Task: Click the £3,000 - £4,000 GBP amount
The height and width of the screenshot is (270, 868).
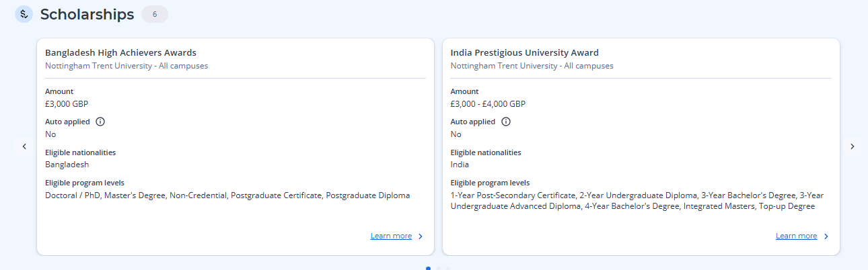Action: coord(488,104)
